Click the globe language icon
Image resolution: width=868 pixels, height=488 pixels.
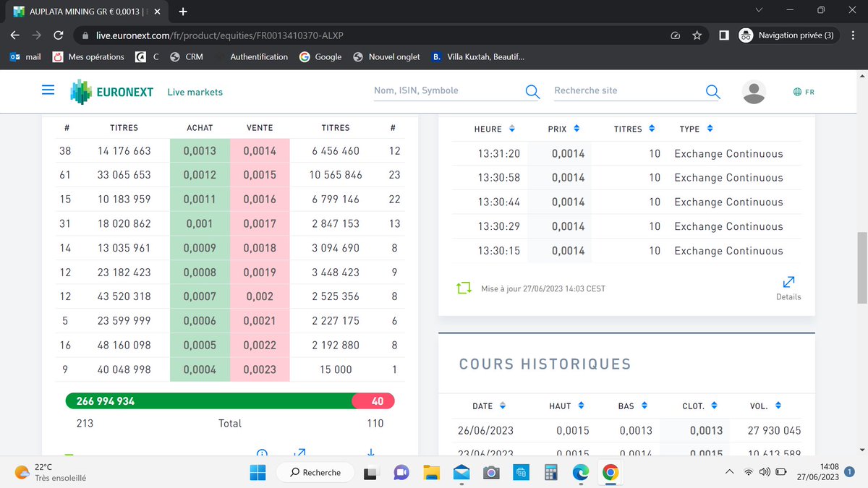pos(797,92)
